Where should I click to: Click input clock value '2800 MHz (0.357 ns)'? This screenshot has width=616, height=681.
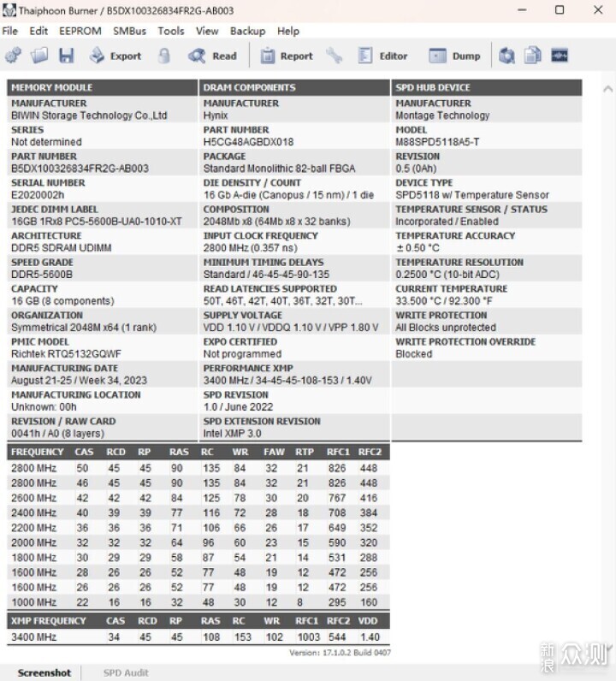(x=250, y=248)
